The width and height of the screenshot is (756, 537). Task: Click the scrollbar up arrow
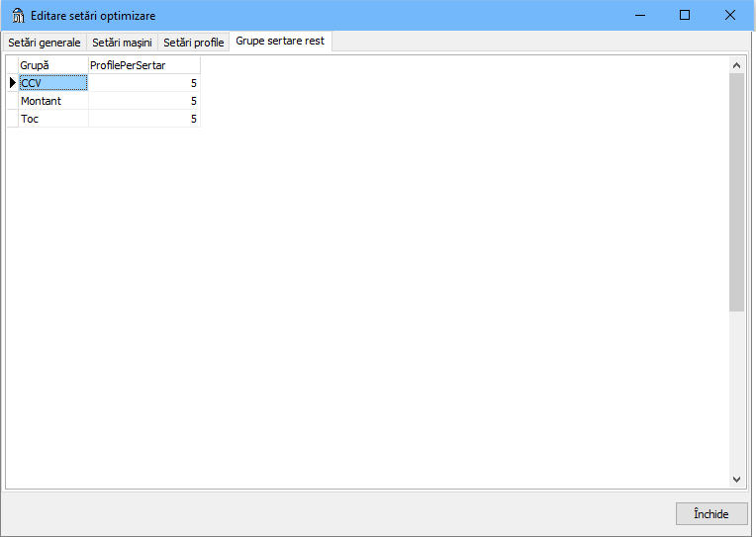(736, 65)
